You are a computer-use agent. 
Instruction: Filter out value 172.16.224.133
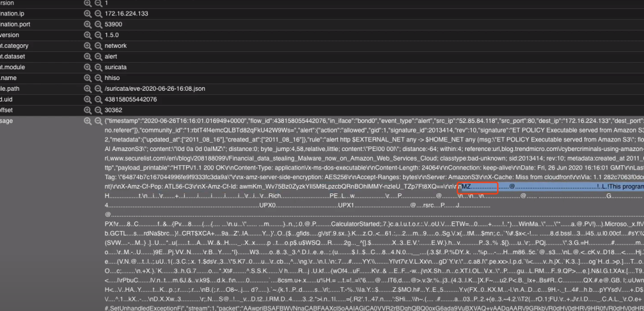(x=98, y=14)
